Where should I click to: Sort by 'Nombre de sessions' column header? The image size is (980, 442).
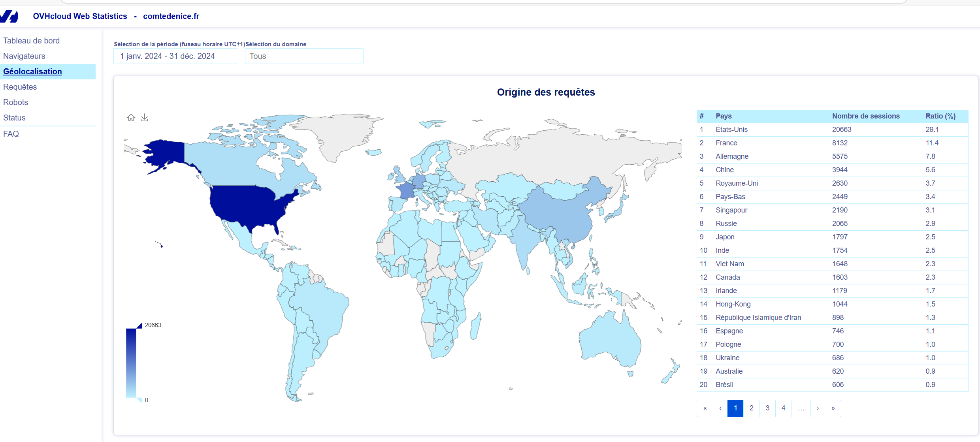(865, 116)
